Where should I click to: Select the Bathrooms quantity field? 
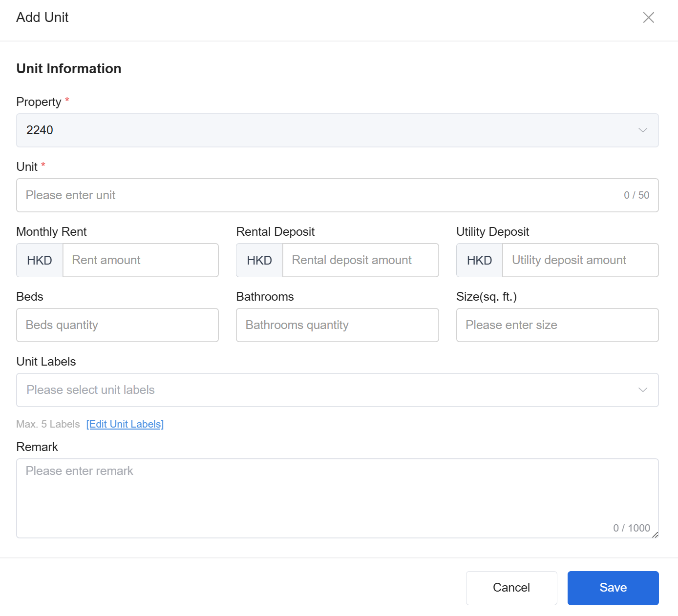pyautogui.click(x=337, y=325)
